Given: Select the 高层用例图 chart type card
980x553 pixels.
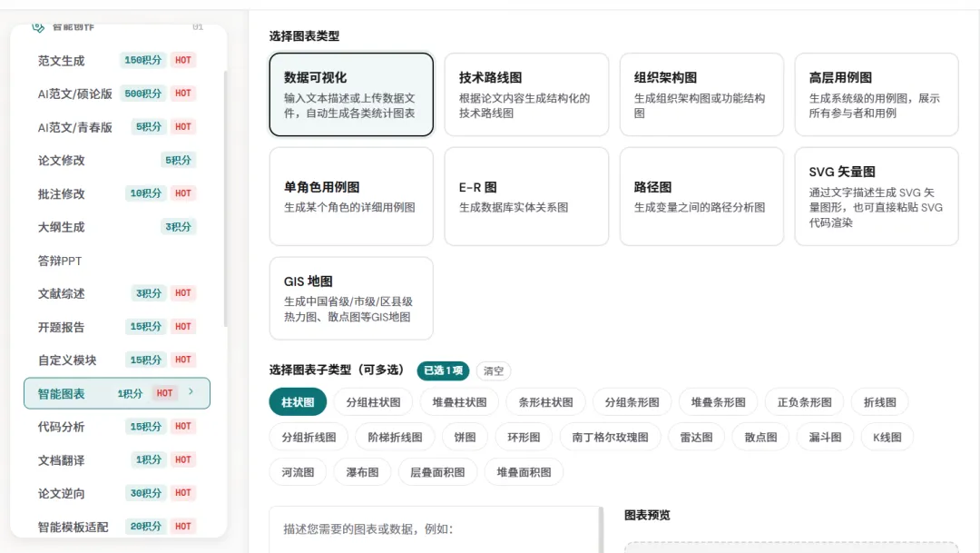Looking at the screenshot, I should (x=877, y=94).
